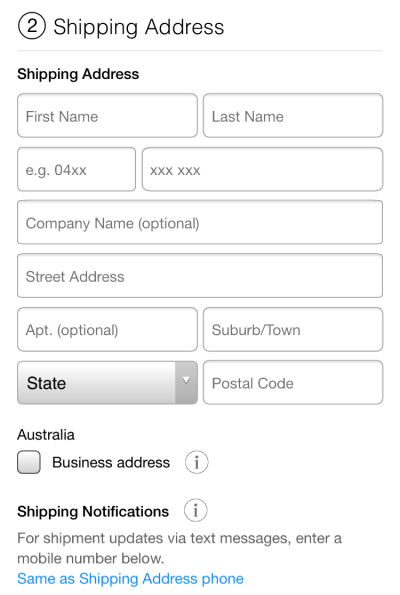Click the Last Name field
Image resolution: width=400 pixels, height=595 pixels.
(293, 115)
